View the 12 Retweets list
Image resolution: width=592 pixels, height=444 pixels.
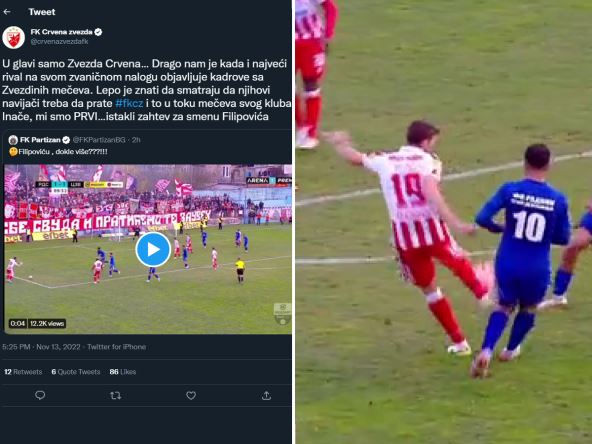point(23,372)
